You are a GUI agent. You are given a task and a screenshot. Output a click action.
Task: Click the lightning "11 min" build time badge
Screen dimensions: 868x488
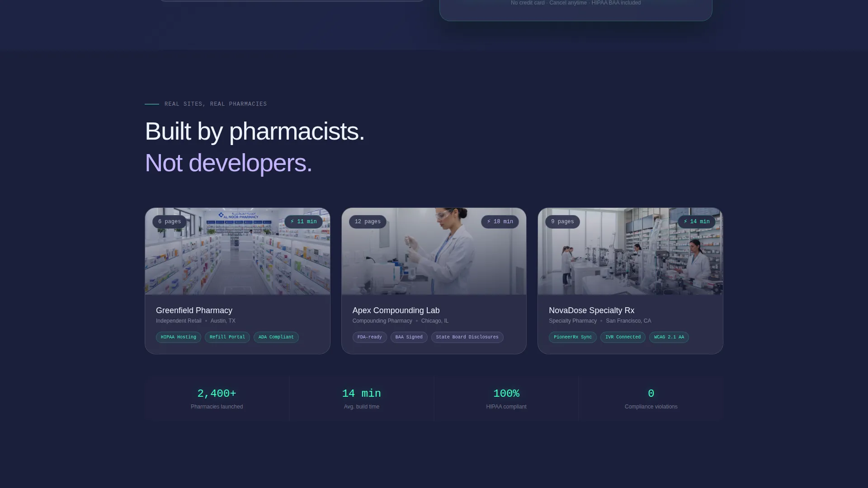pyautogui.click(x=303, y=222)
